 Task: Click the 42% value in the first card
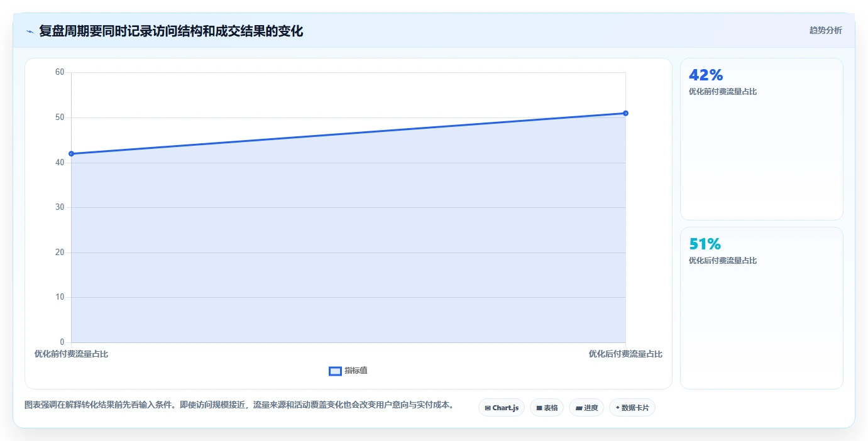(706, 75)
